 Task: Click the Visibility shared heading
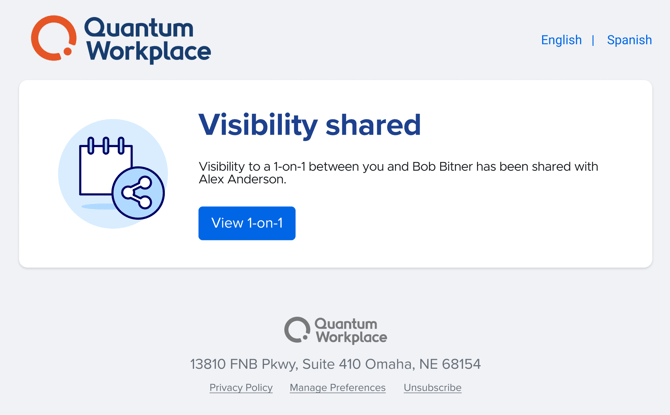pos(310,125)
